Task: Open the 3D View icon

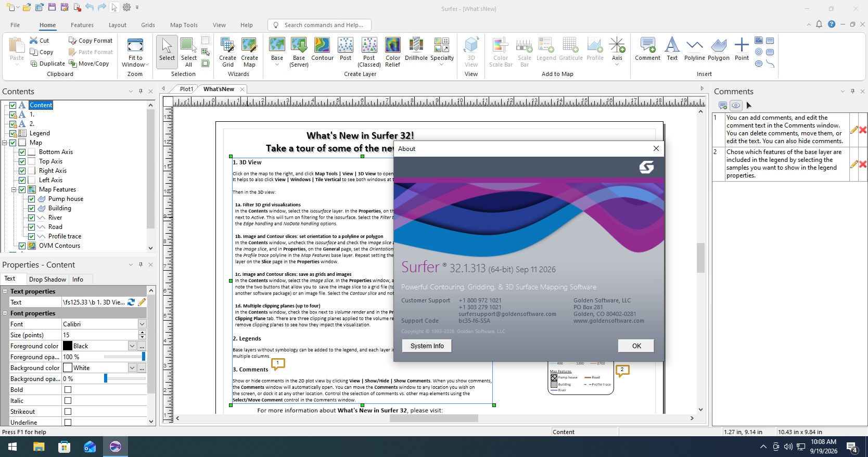Action: (471, 52)
